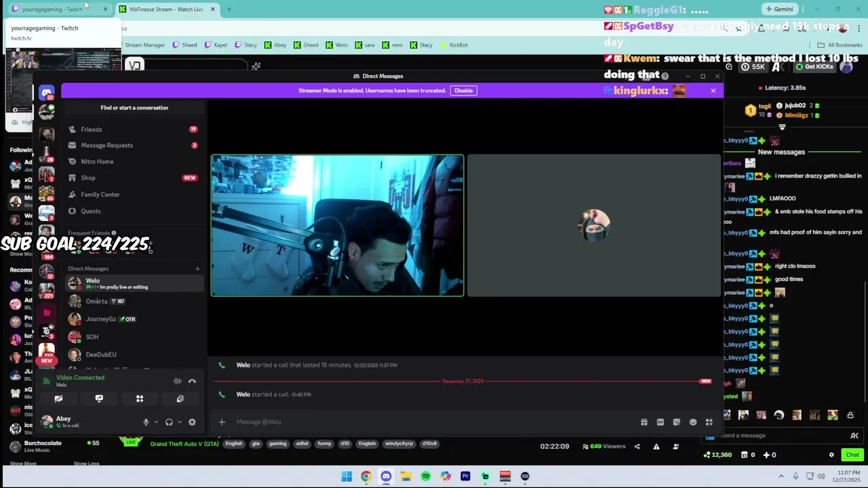Send a gift icon in message bar
868x488 pixels.
click(x=644, y=422)
